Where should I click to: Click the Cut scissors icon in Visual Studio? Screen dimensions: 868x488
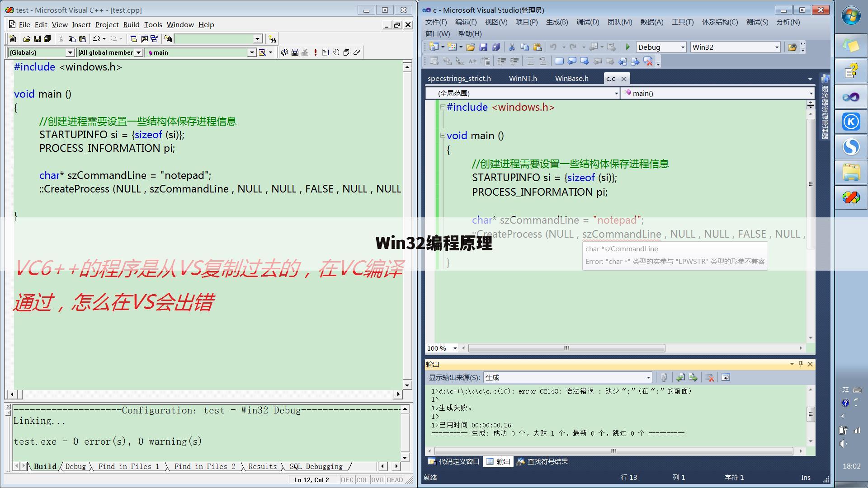tap(512, 47)
